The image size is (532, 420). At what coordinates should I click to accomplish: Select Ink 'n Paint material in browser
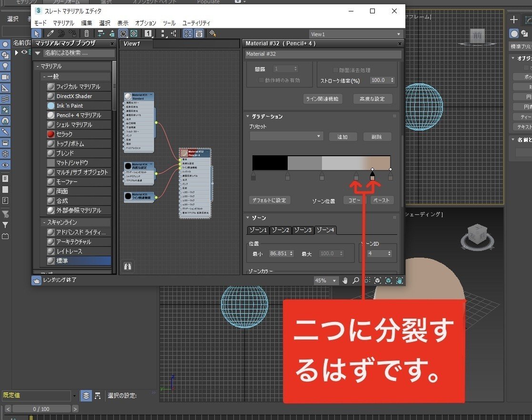pos(79,106)
